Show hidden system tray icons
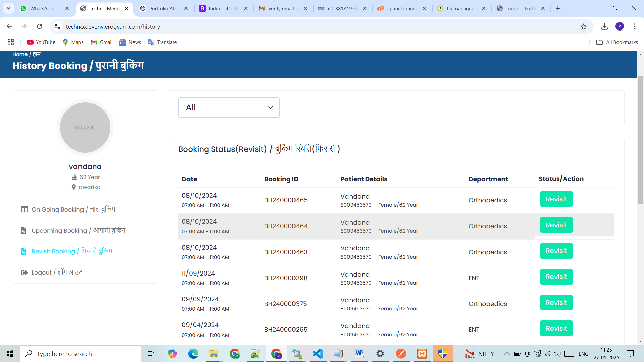This screenshot has height=362, width=644. 507,354
